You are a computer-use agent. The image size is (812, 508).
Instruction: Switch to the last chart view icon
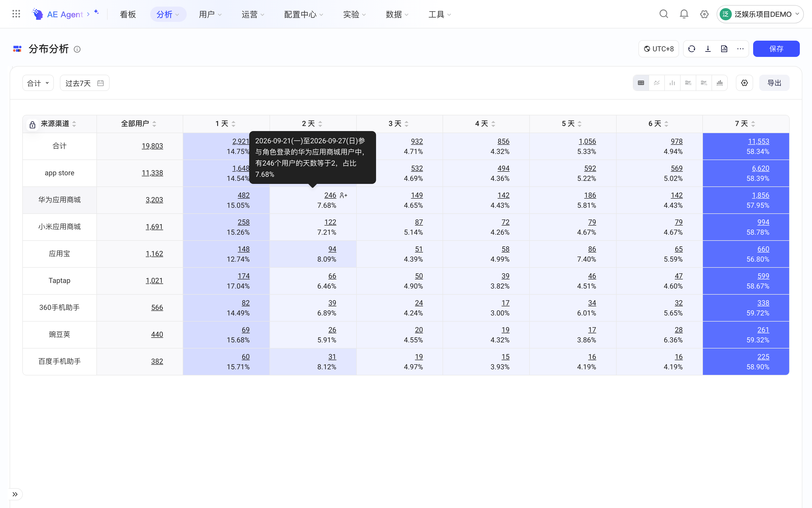click(x=719, y=83)
